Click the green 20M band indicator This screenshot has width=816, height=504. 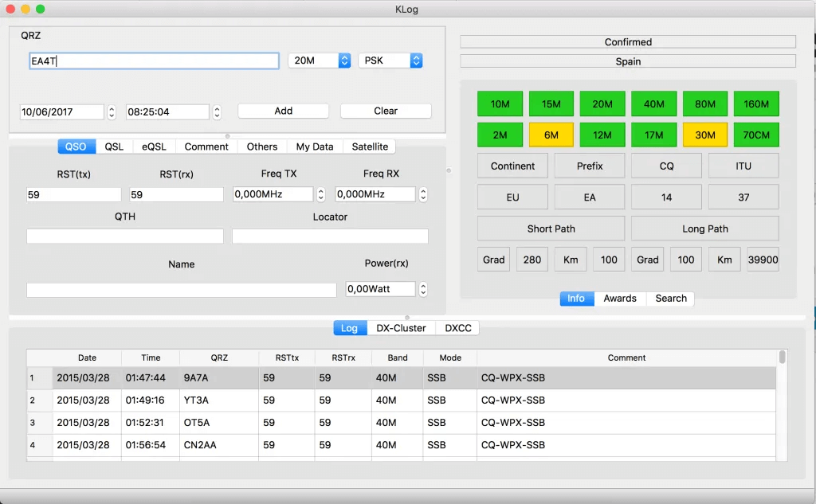(x=602, y=104)
